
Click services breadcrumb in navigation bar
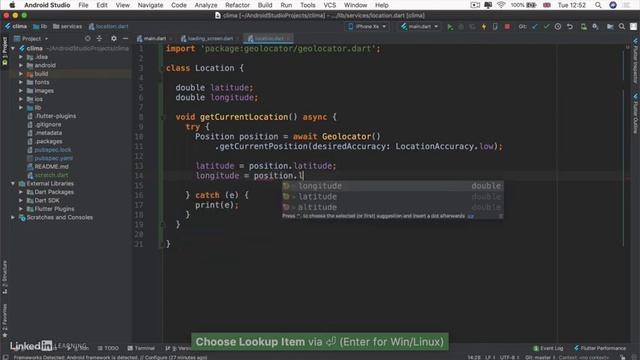(x=68, y=27)
